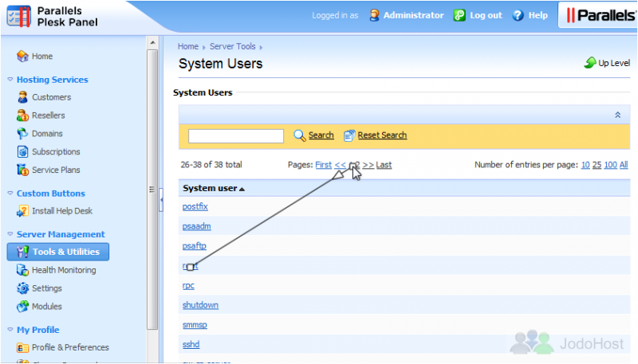The image size is (638, 364).
Task: Open Modules menu item
Action: pos(47,307)
